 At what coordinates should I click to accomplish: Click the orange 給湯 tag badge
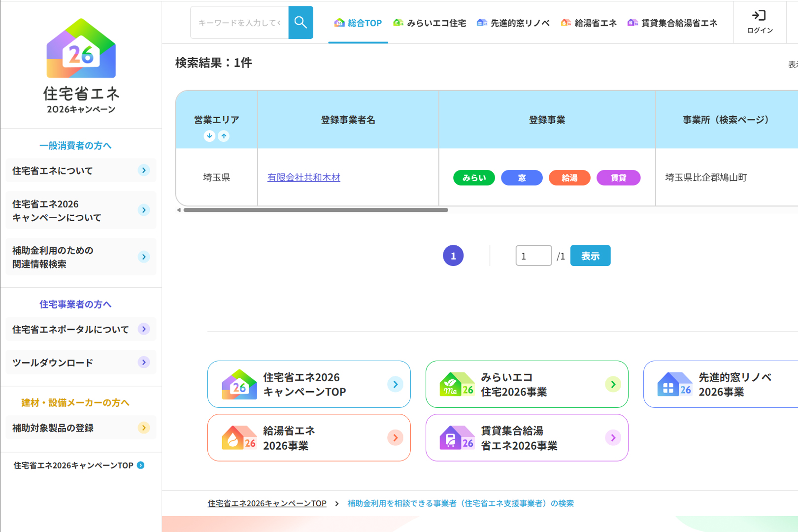click(569, 178)
